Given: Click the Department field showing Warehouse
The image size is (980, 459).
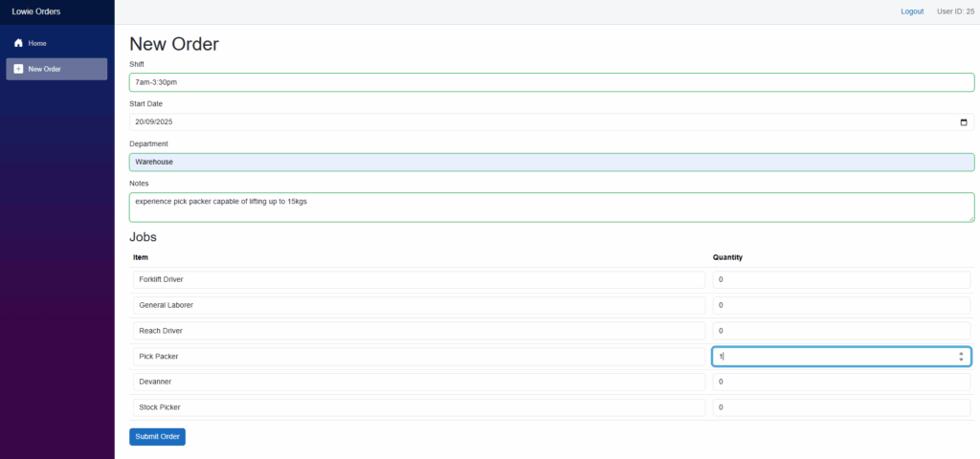Looking at the screenshot, I should pos(551,162).
